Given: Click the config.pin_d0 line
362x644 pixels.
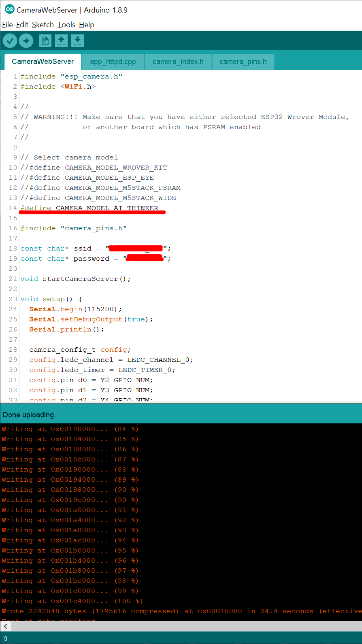Looking at the screenshot, I should coord(91,380).
